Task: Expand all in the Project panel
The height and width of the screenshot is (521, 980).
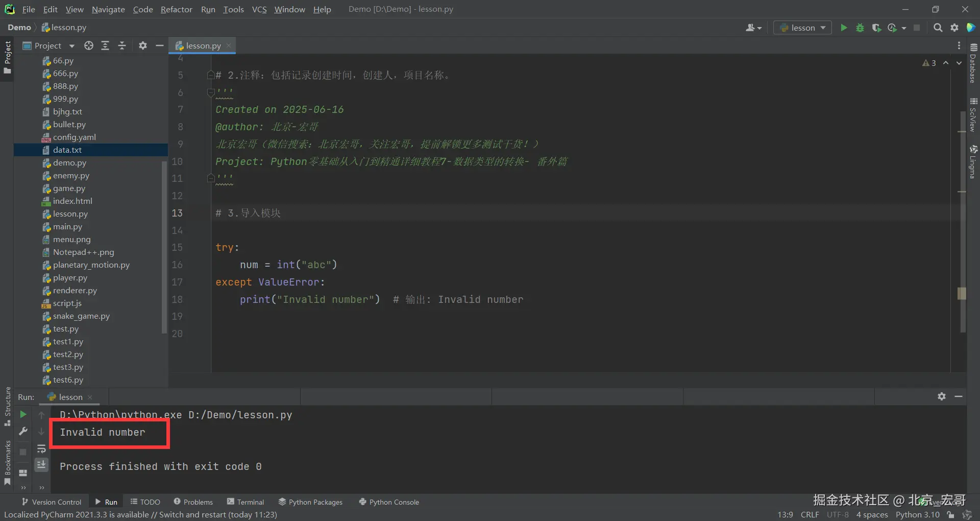Action: (105, 45)
